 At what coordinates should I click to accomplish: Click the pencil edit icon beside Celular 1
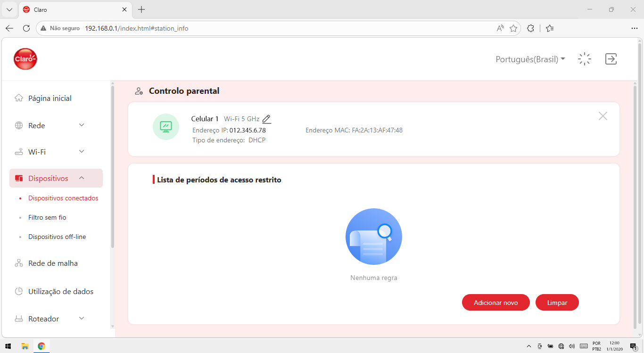(267, 119)
